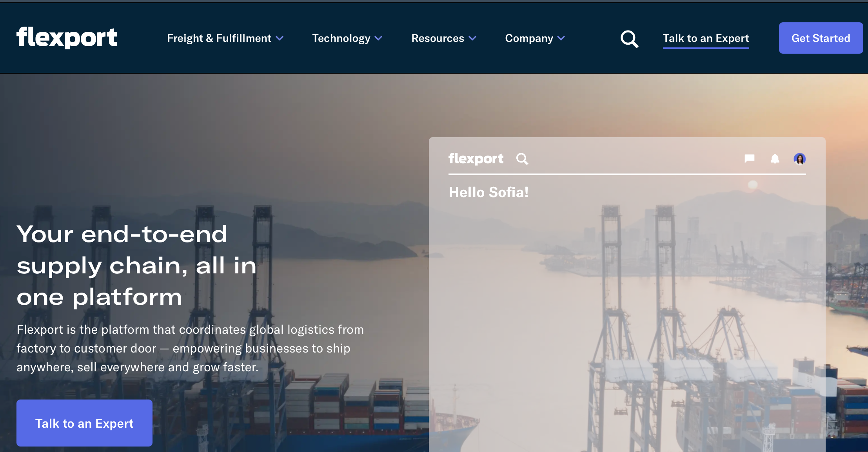
Task: Expand the Freight & Fulfillment chevron
Action: [280, 38]
